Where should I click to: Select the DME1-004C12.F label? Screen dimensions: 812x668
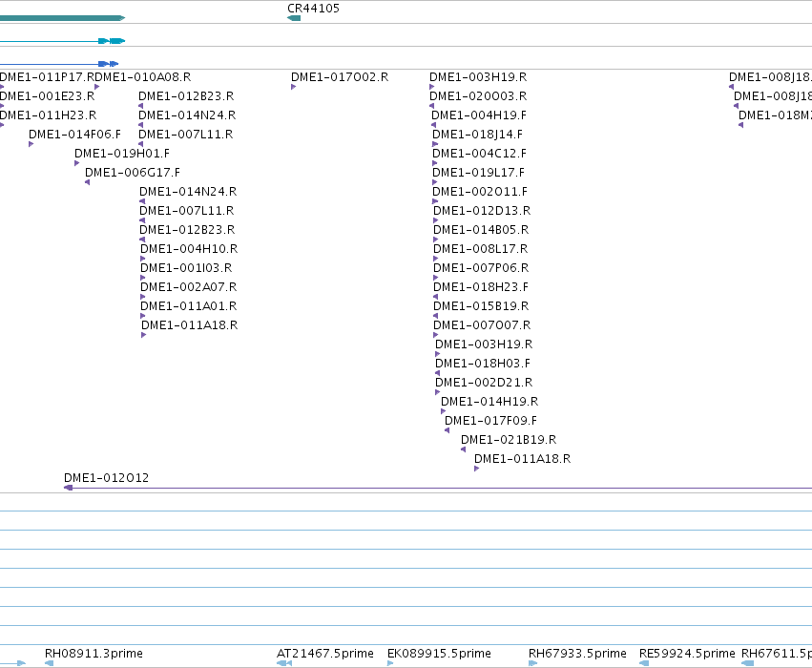(x=480, y=154)
